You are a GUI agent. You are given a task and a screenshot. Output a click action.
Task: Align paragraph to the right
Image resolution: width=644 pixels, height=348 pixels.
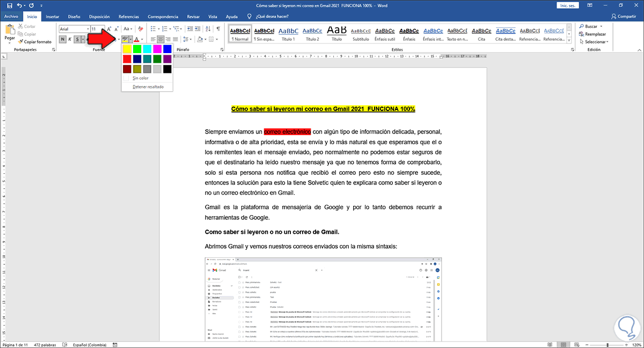tap(168, 39)
